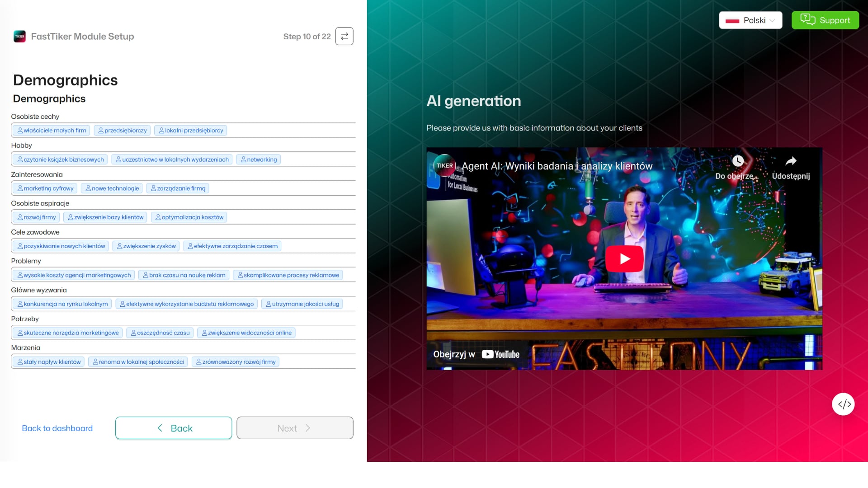Click skomplikowane procesy reklamowe tag
This screenshot has height=488, width=868.
click(x=288, y=275)
